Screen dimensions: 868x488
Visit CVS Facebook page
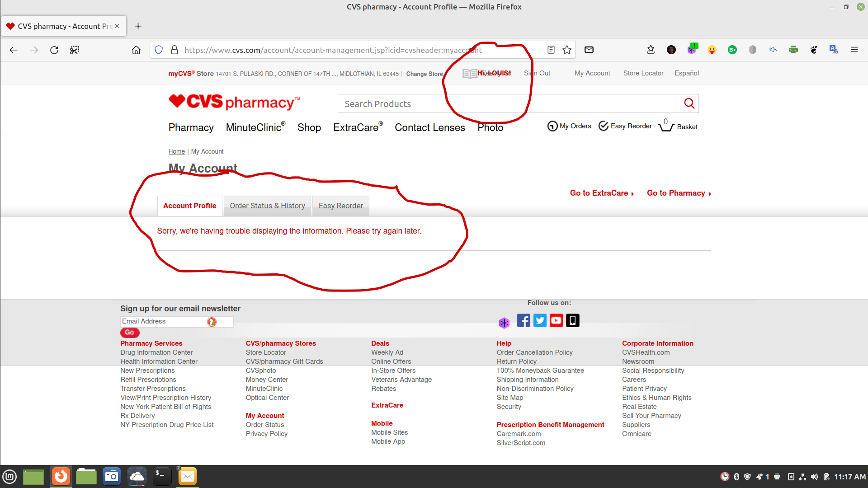524,321
